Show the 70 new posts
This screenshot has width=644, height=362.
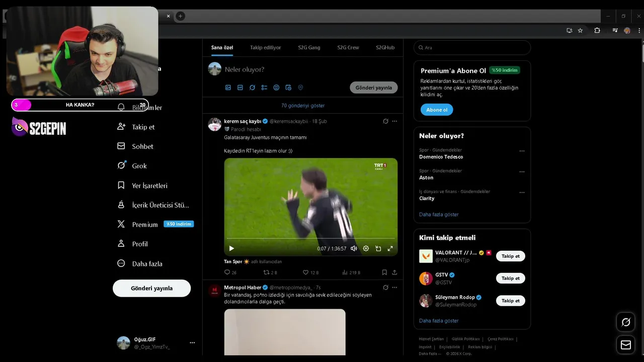tap(303, 106)
